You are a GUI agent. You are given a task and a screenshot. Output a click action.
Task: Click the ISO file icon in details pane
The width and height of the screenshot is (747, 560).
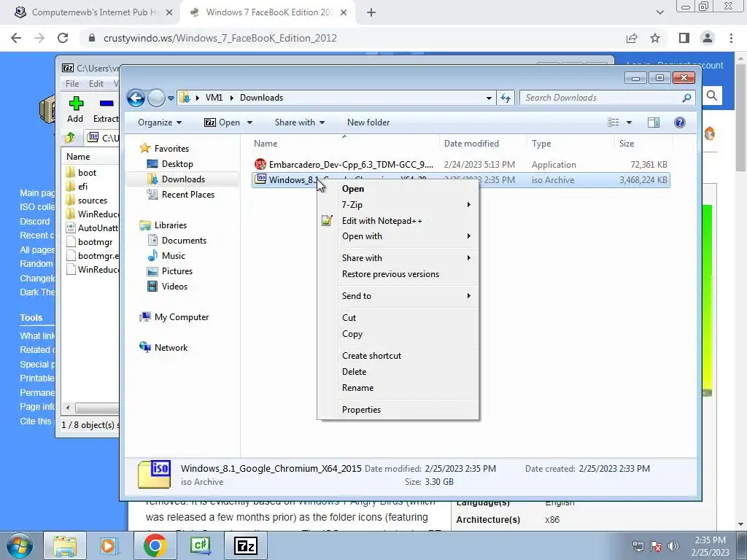pyautogui.click(x=155, y=474)
